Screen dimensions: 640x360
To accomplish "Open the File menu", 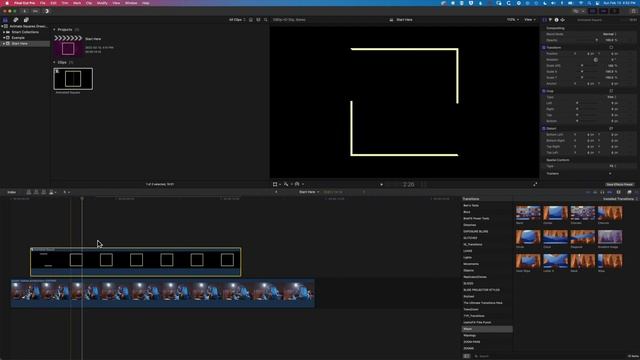I will (42, 3).
